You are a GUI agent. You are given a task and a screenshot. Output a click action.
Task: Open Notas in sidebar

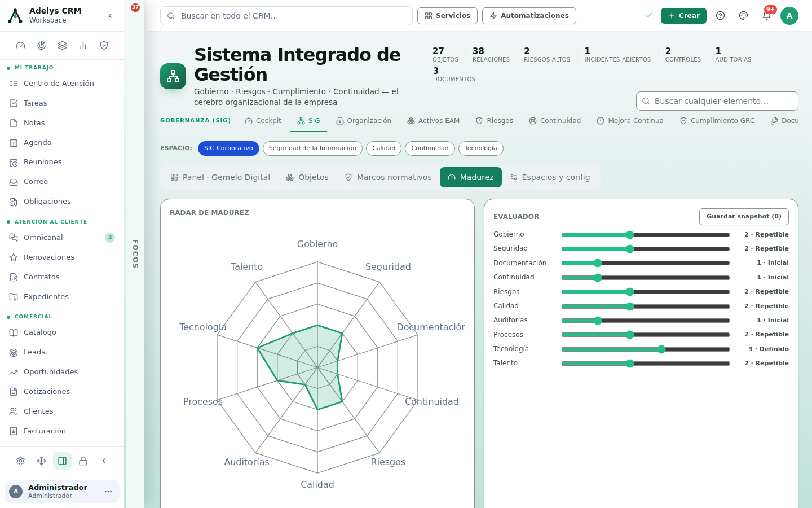[x=62, y=123]
